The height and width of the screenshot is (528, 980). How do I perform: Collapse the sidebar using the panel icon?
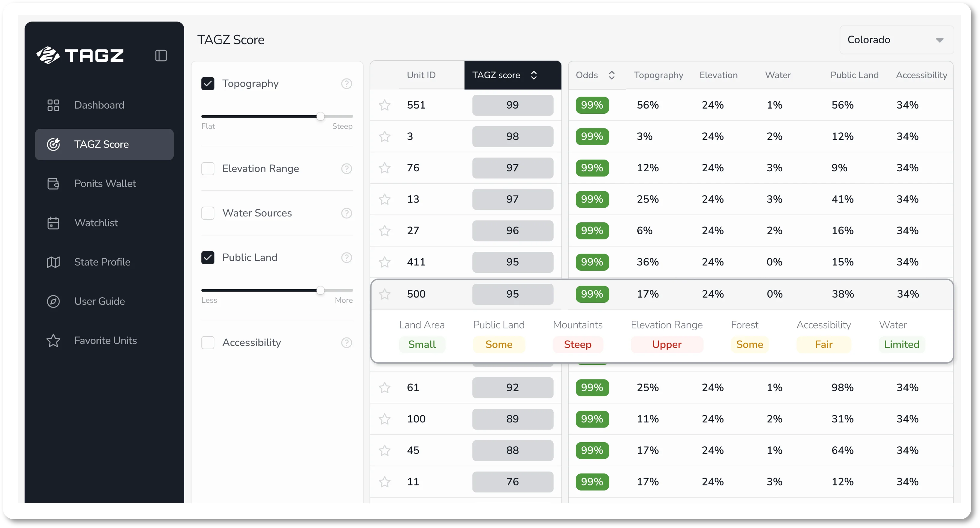tap(160, 55)
